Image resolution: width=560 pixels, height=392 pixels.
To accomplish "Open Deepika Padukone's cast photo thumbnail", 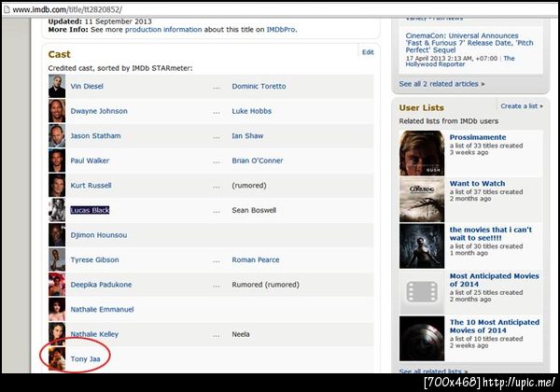I will click(57, 285).
